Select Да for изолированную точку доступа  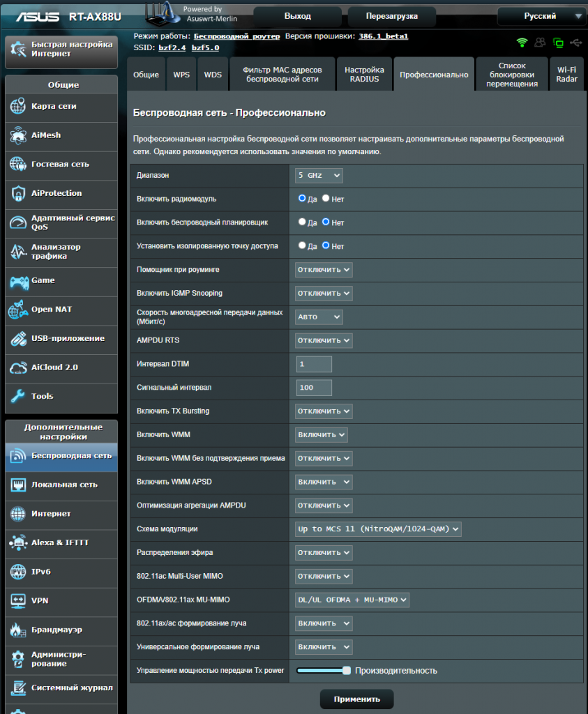point(302,245)
